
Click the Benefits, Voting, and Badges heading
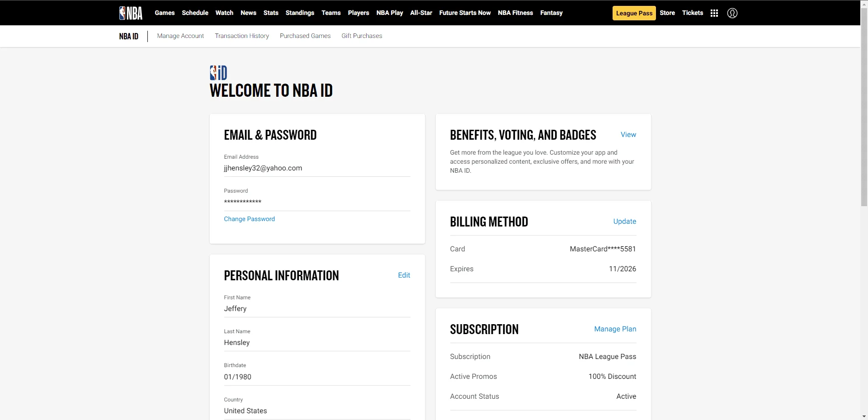point(523,135)
